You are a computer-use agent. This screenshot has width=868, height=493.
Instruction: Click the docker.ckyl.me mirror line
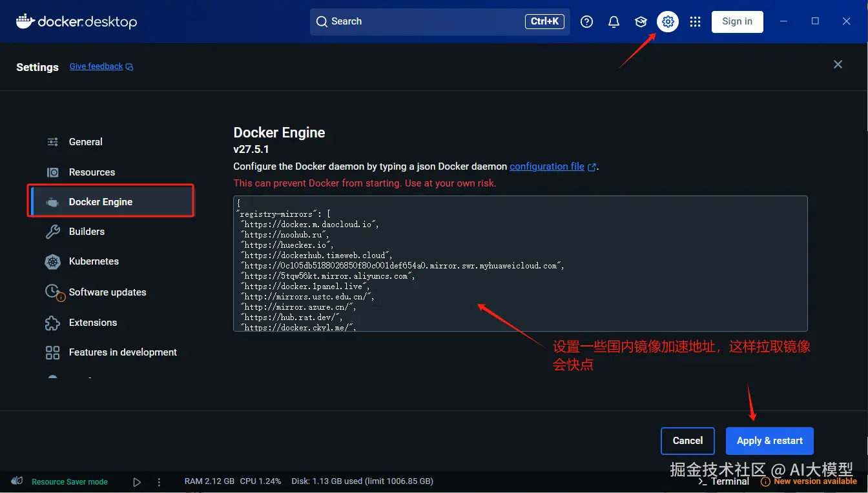tap(298, 327)
